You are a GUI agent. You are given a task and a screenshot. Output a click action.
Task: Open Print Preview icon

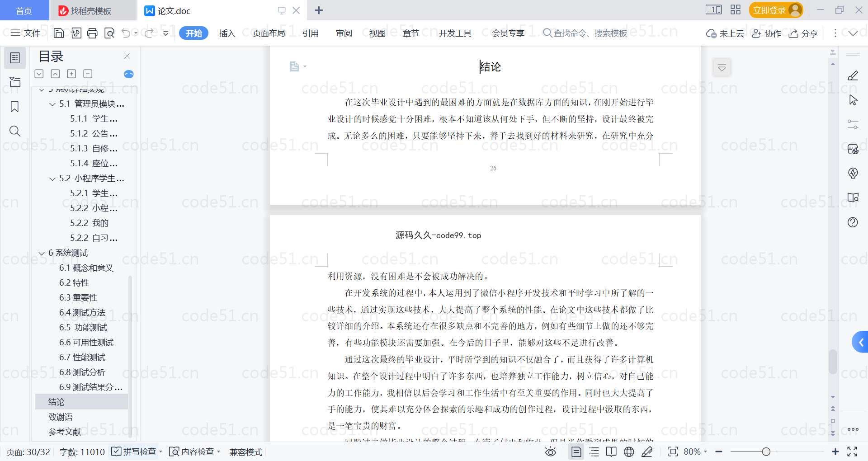coord(109,33)
